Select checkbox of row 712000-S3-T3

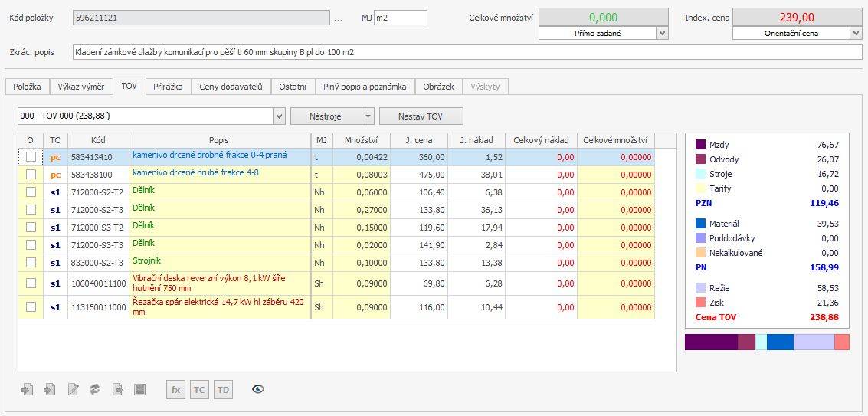tap(31, 244)
